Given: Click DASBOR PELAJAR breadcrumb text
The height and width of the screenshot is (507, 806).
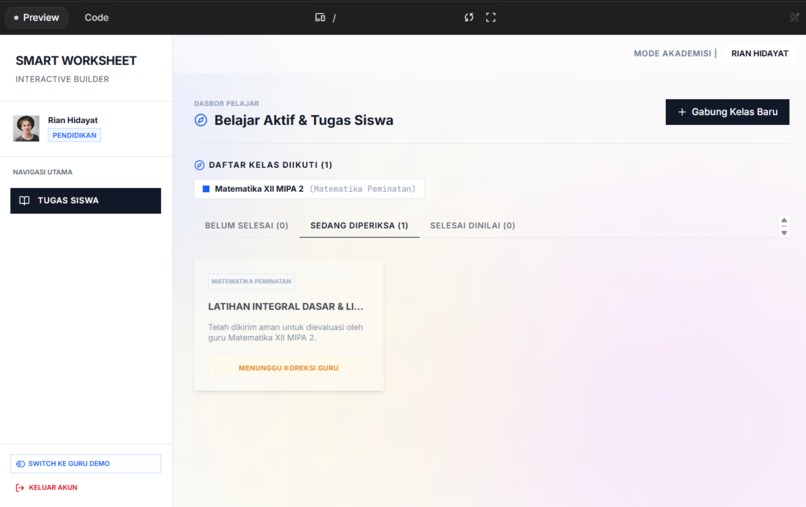Looking at the screenshot, I should click(227, 103).
